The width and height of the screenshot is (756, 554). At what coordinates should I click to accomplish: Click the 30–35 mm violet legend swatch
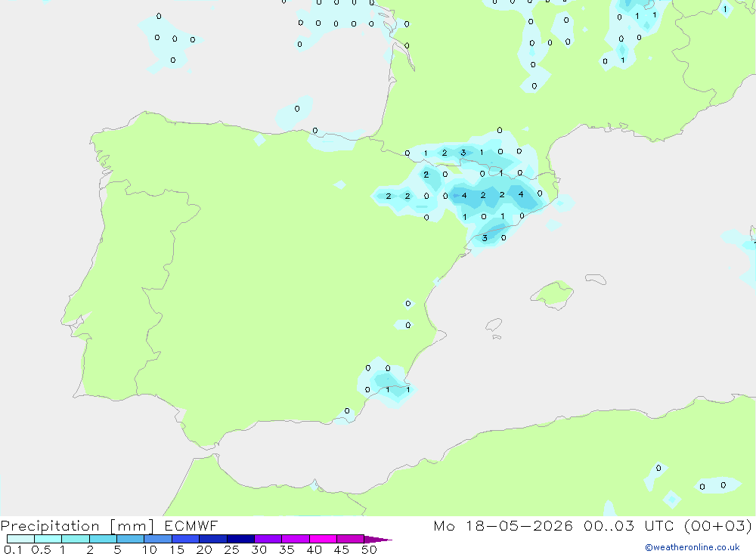[x=268, y=539]
